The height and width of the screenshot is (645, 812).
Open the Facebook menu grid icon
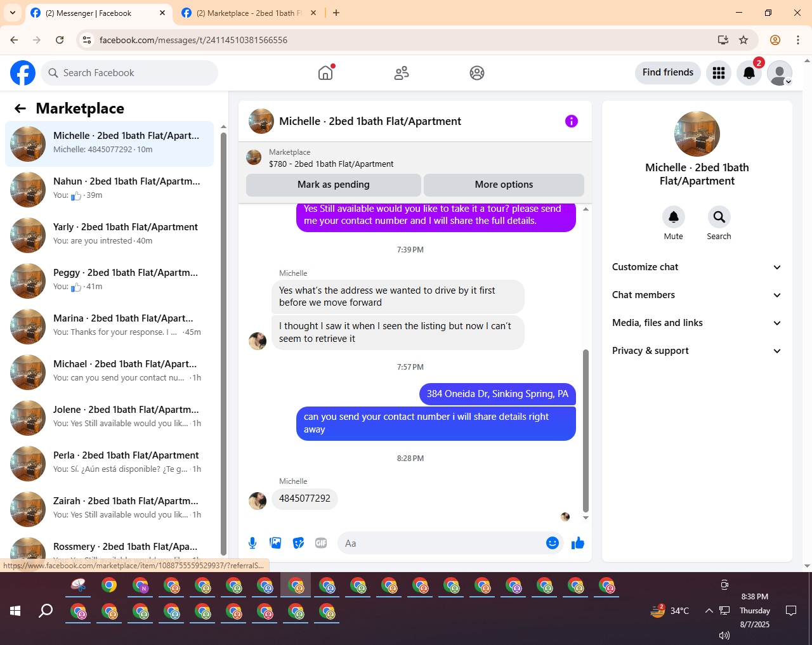pos(719,73)
